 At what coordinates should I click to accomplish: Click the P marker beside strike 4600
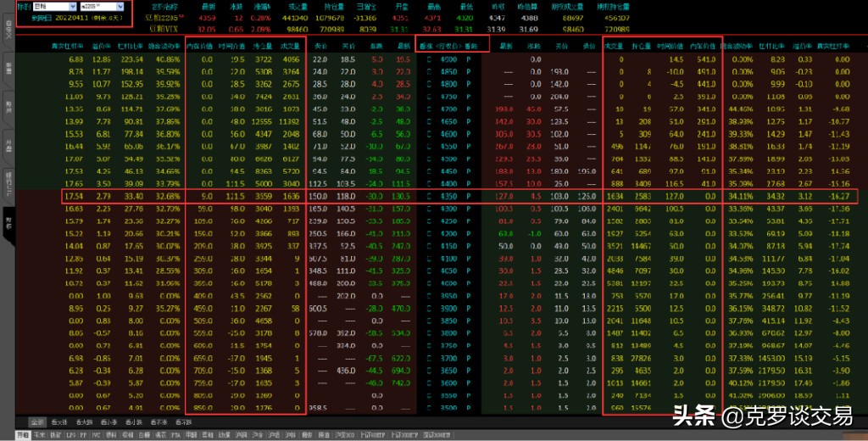[468, 133]
